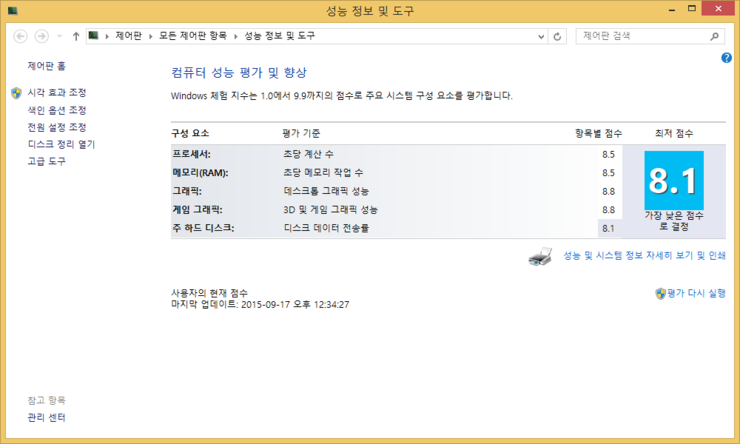Open the address bar history dropdown
The height and width of the screenshot is (444, 740).
[x=541, y=36]
